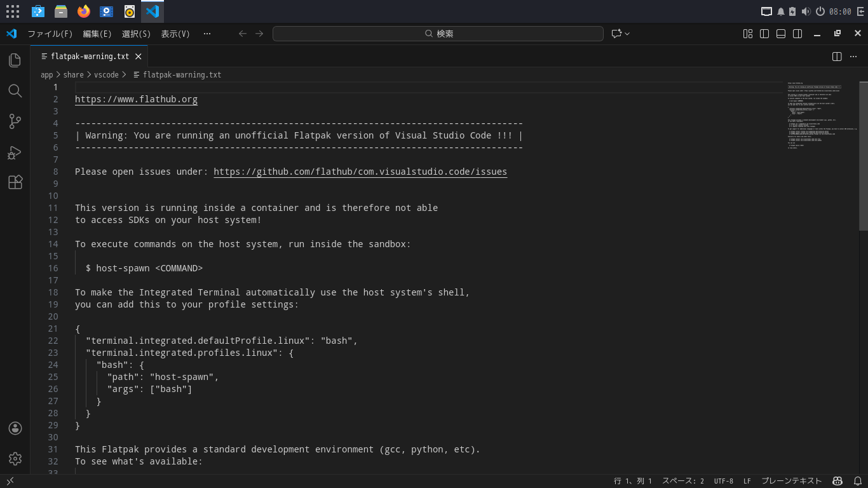
Task: Open the https://www.flathub.org link
Action: [x=136, y=100]
